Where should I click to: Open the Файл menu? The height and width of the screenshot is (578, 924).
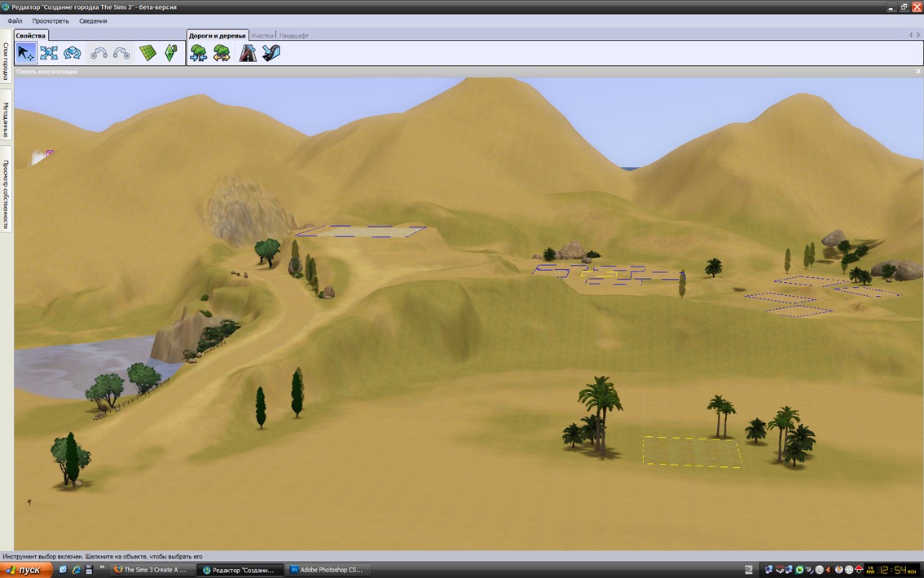[x=15, y=20]
